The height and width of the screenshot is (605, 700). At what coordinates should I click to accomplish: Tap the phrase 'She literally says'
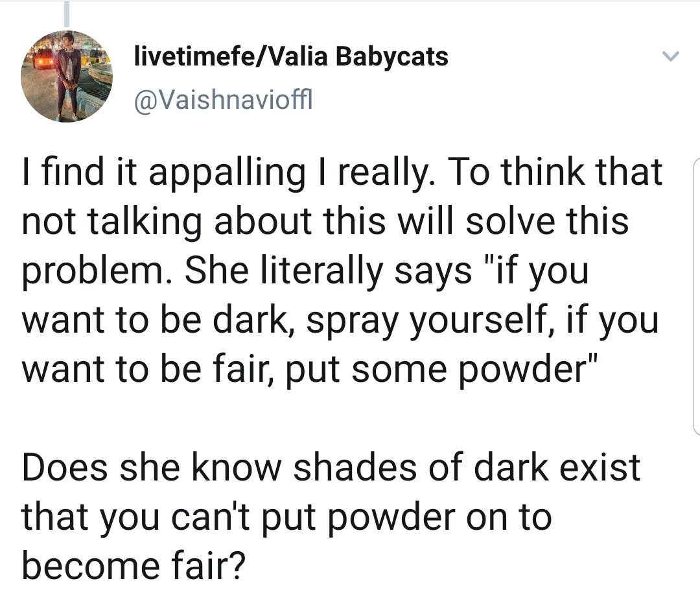[328, 272]
